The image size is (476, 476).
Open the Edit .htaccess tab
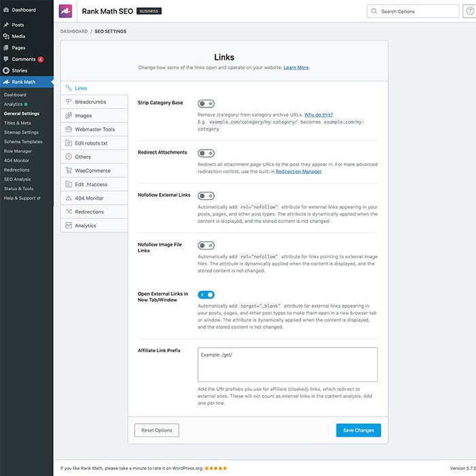pos(94,184)
